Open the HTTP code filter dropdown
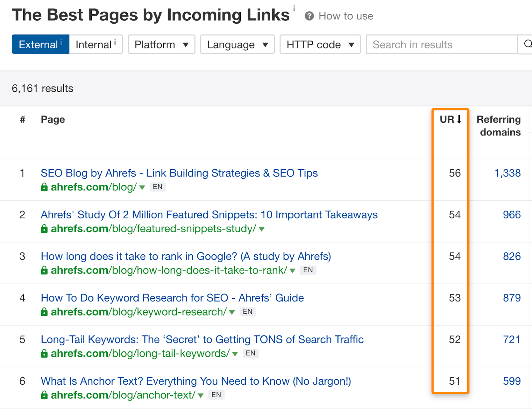The image size is (532, 409). [x=320, y=44]
